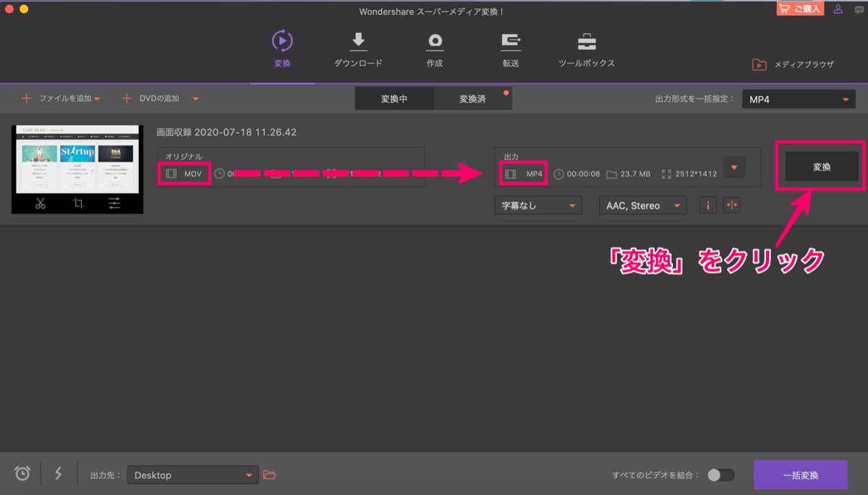
Task: Click the output resolution 2512*1412
Action: tap(696, 174)
